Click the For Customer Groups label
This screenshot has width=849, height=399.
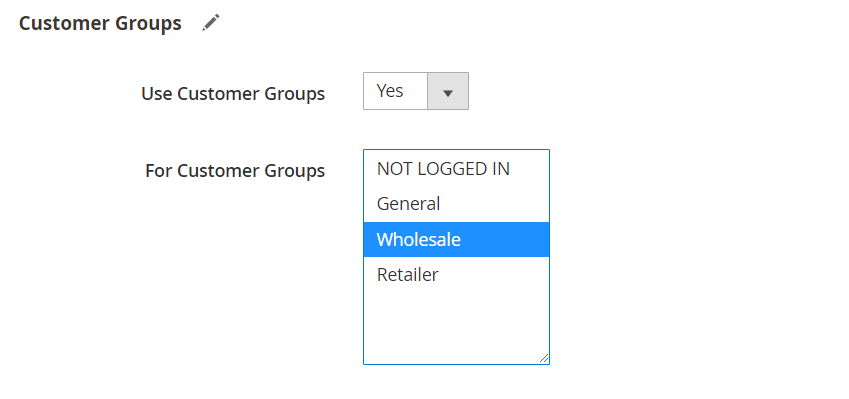[235, 171]
